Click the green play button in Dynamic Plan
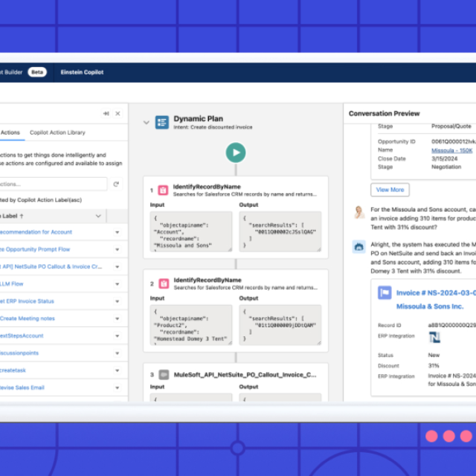 [x=236, y=152]
